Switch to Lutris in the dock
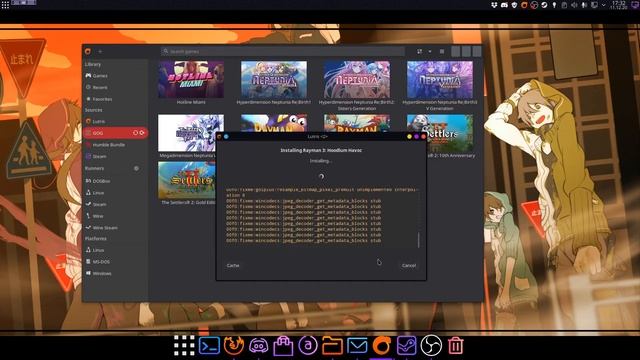This screenshot has width=640, height=360. pos(382,346)
